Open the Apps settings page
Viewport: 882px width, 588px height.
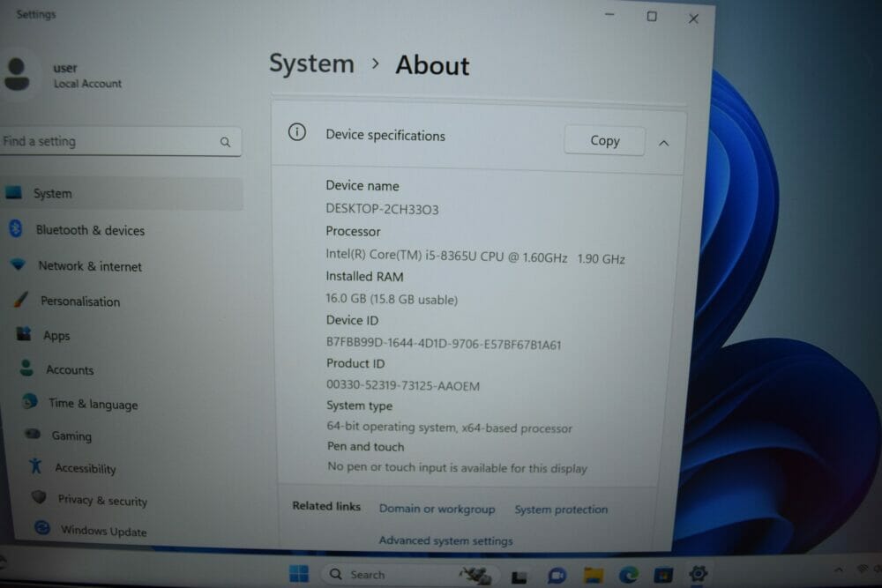tap(56, 336)
